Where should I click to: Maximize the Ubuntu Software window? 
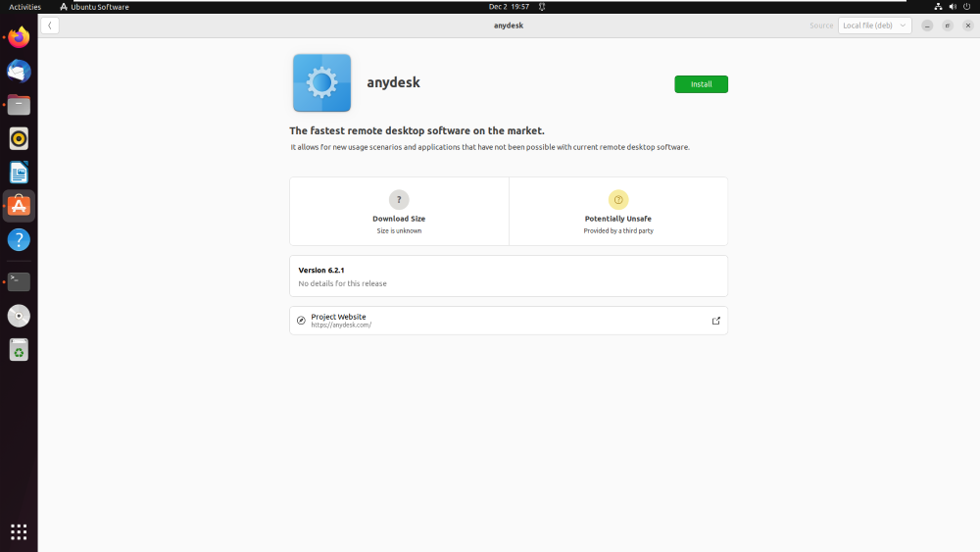tap(948, 25)
